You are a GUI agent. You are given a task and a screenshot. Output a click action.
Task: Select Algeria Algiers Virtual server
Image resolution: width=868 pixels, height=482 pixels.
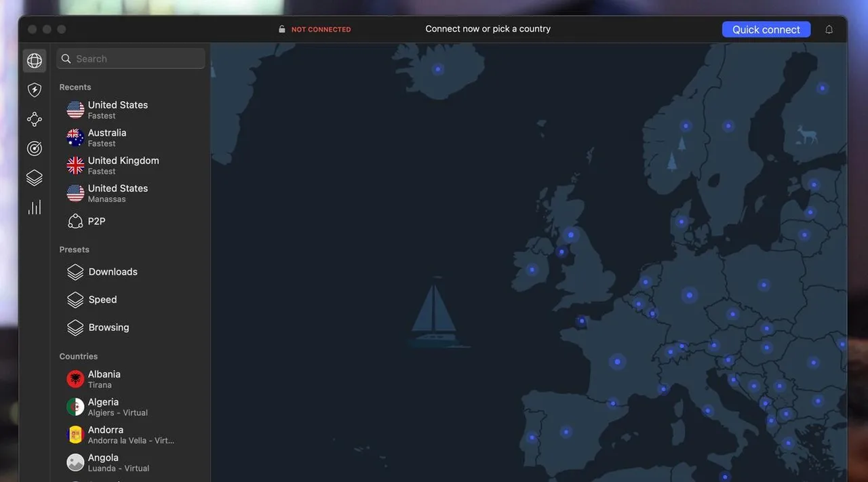[x=117, y=407]
